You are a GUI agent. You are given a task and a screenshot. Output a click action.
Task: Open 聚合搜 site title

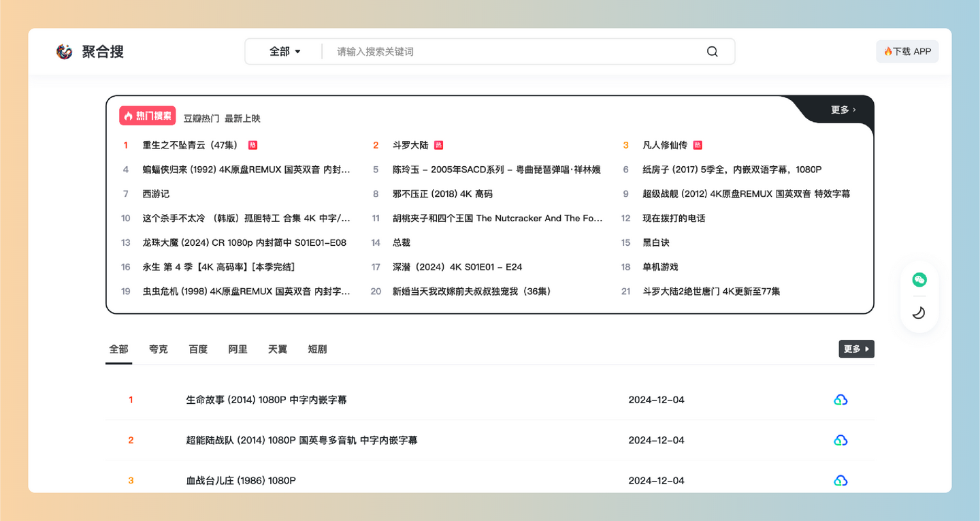(x=103, y=52)
